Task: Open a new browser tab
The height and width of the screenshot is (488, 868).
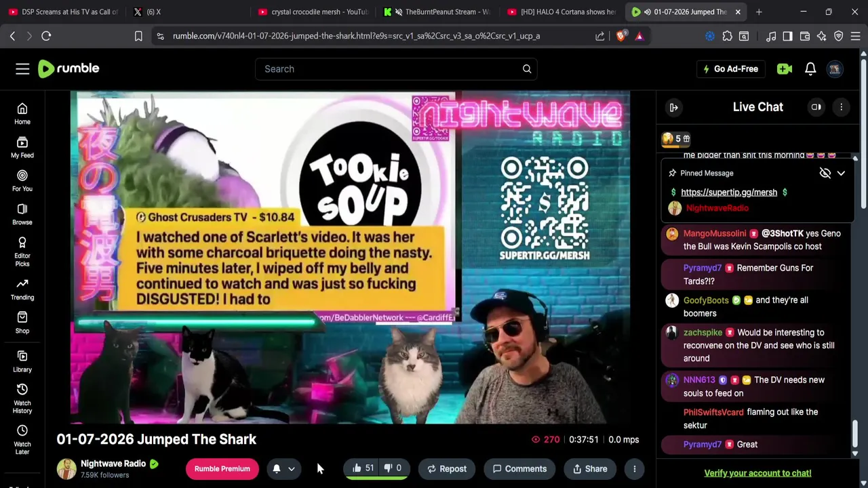Action: tap(759, 12)
